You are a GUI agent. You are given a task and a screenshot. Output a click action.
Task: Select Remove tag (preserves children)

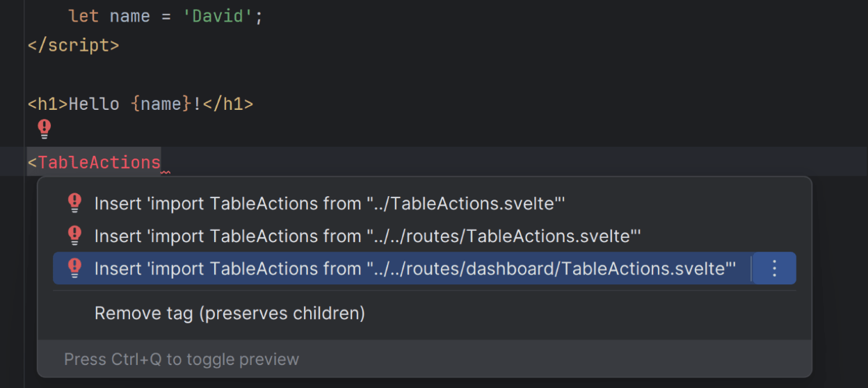point(230,313)
